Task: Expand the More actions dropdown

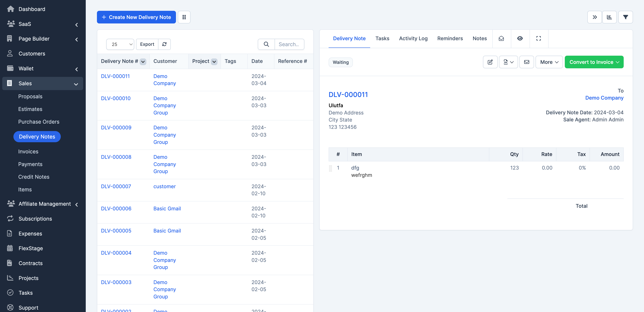Action: (x=549, y=62)
